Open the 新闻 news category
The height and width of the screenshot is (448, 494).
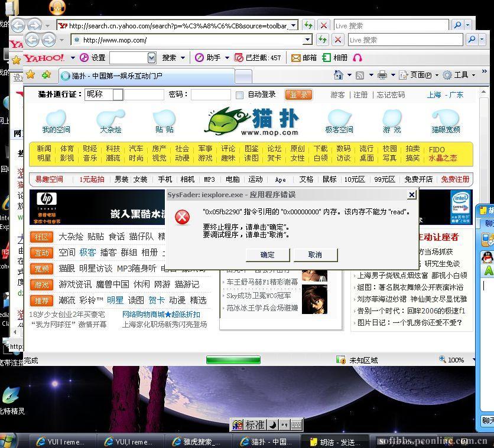click(x=44, y=149)
